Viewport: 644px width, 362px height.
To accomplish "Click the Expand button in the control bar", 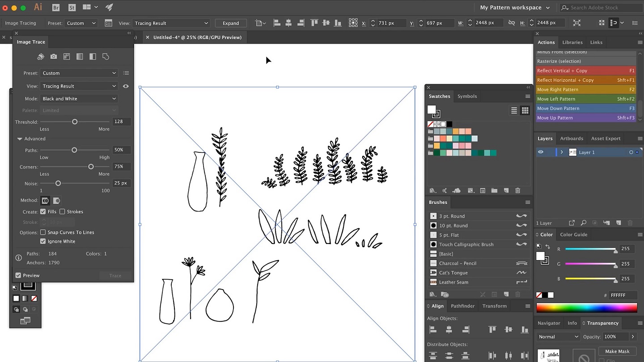I will (230, 23).
